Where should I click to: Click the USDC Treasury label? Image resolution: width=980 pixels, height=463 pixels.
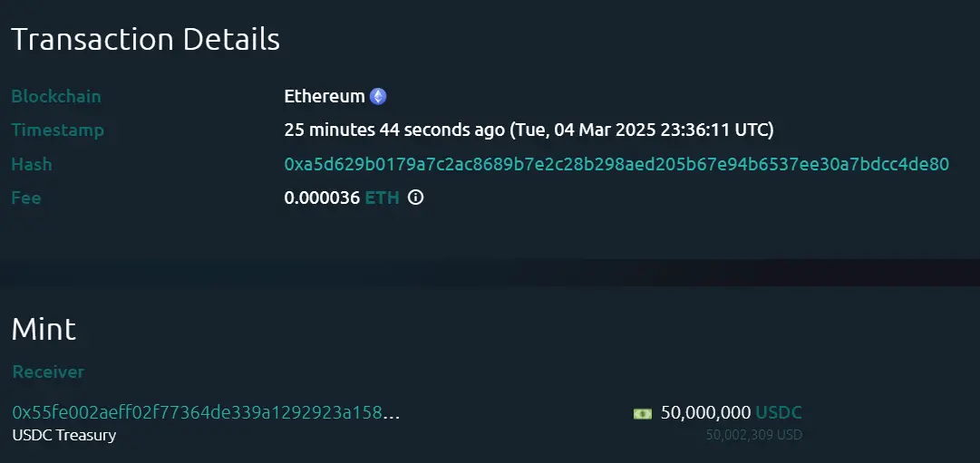click(x=64, y=435)
